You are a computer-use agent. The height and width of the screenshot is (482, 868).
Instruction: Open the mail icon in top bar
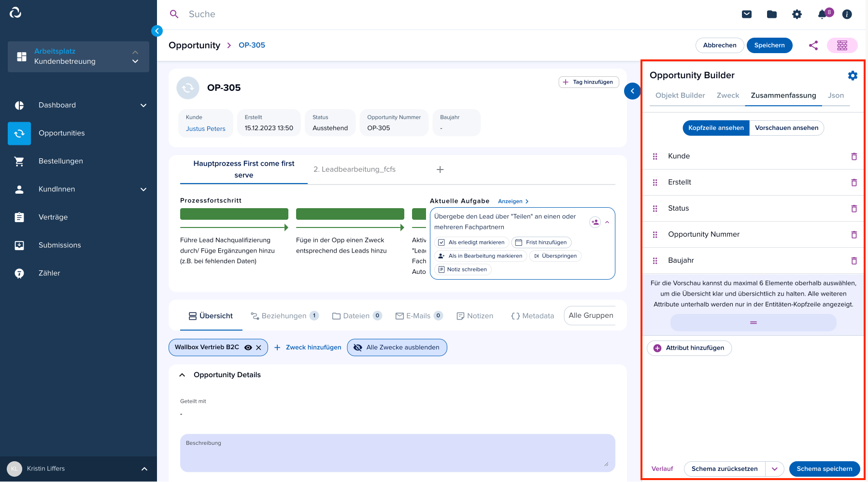pyautogui.click(x=747, y=14)
